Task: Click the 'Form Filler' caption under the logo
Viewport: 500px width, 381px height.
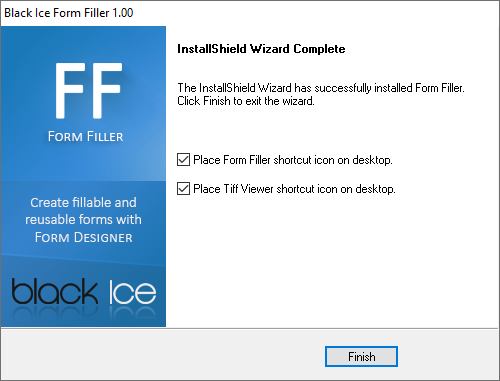Action: pos(85,137)
